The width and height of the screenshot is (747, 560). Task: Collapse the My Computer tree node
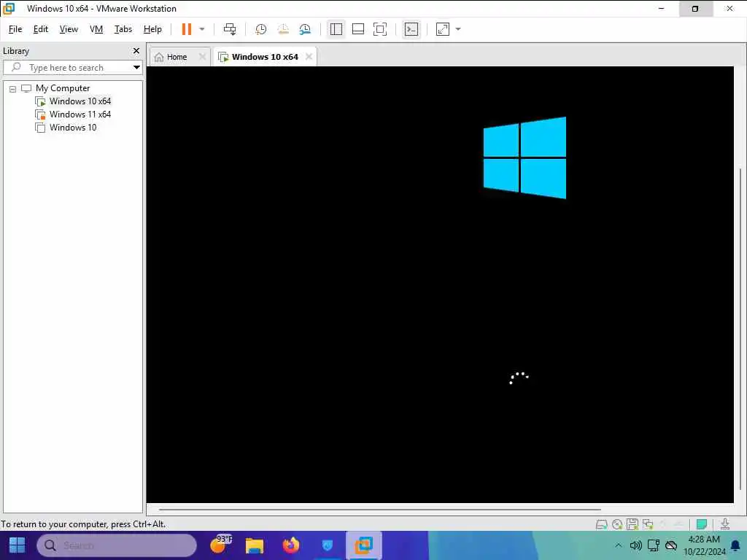(13, 88)
